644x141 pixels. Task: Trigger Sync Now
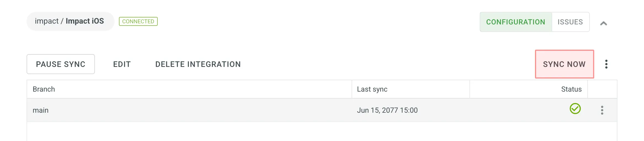(x=564, y=64)
